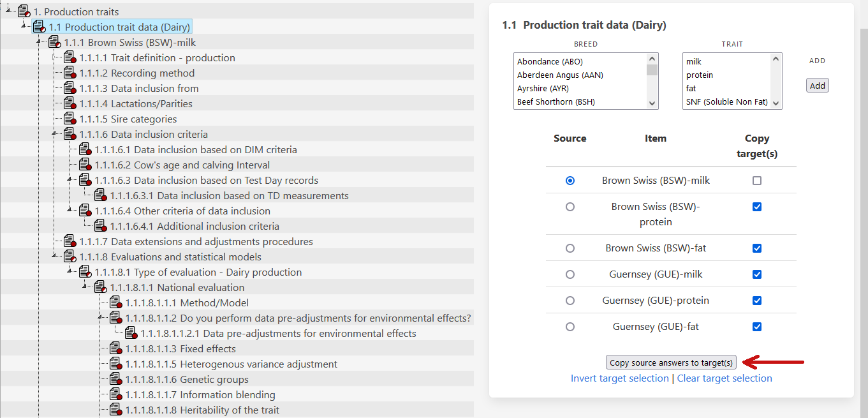
Task: Click the document icon for Method/Model
Action: (x=115, y=303)
